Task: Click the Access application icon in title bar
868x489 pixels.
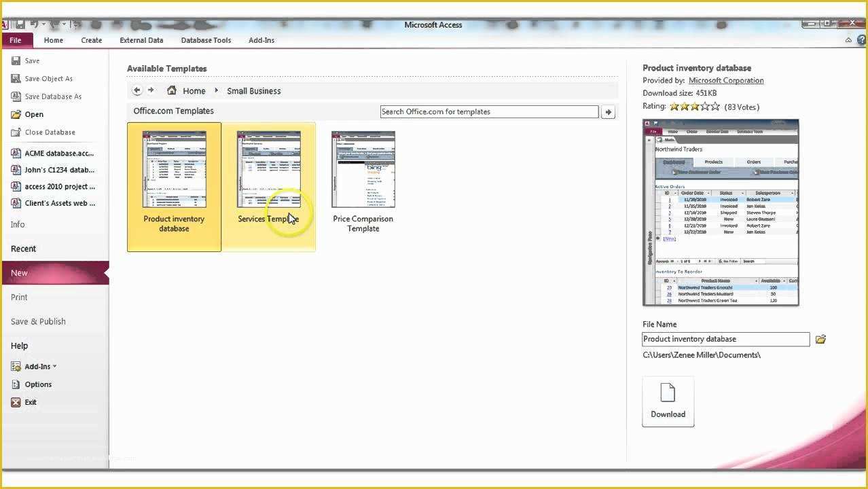Action: click(x=6, y=24)
